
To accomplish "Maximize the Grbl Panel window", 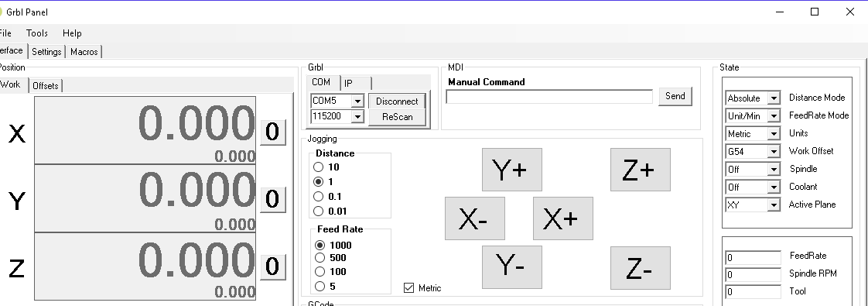I will tap(815, 12).
